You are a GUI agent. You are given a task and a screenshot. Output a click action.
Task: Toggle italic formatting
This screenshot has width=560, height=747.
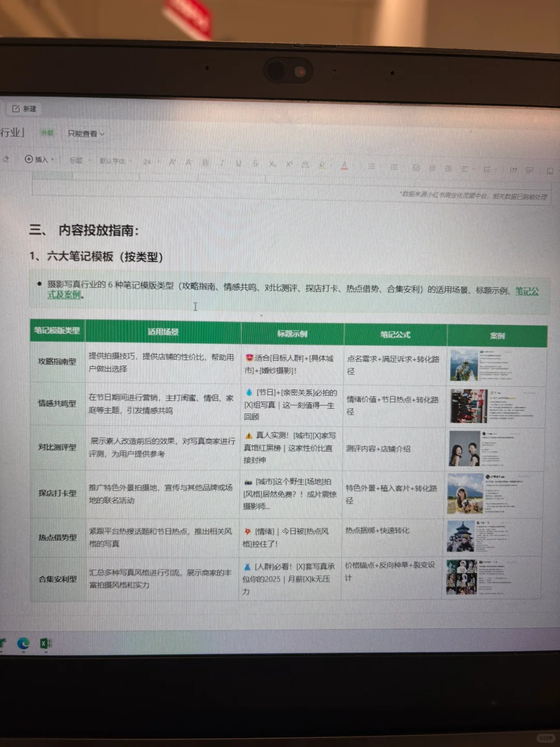point(222,163)
